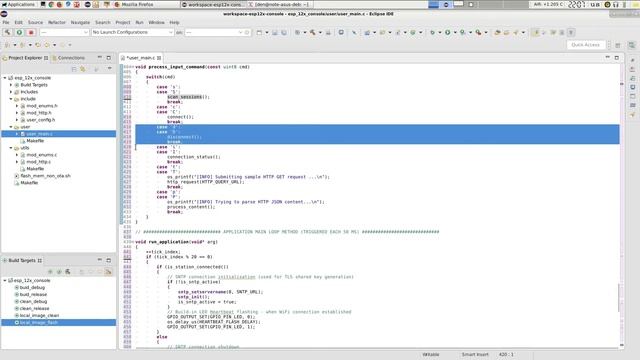Open the Search menu
Screen dimensions: 640x360
click(102, 22)
